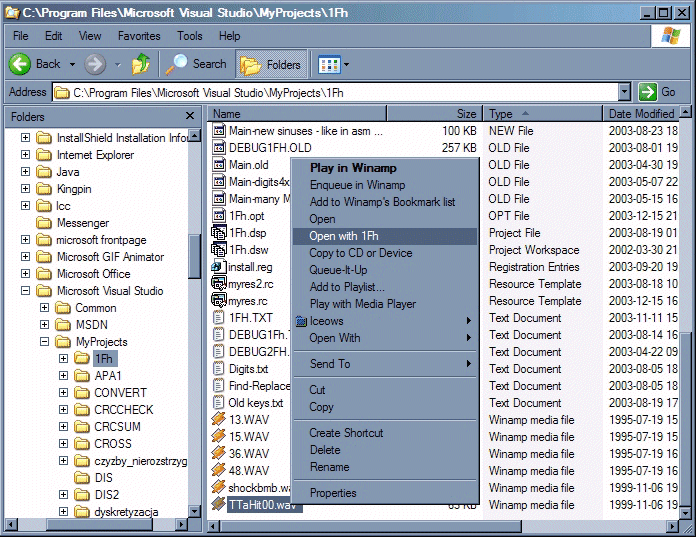Open the Forward history dropdown arrow
Image resolution: width=696 pixels, height=537 pixels.
[118, 65]
